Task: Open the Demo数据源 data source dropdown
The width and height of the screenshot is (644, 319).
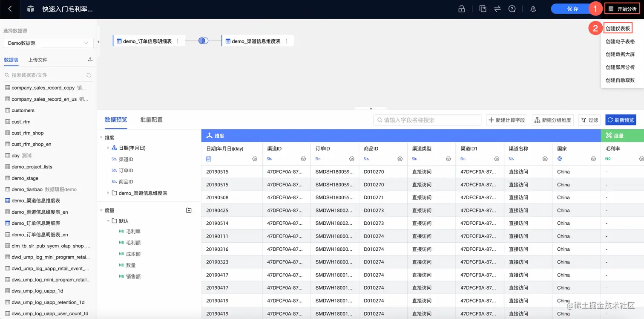Action: click(x=48, y=43)
